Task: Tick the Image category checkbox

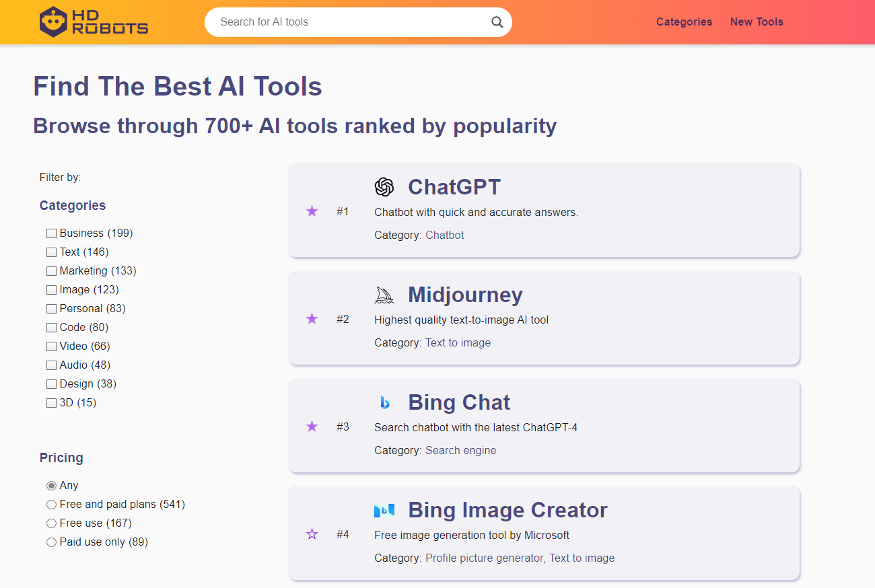Action: [x=51, y=290]
